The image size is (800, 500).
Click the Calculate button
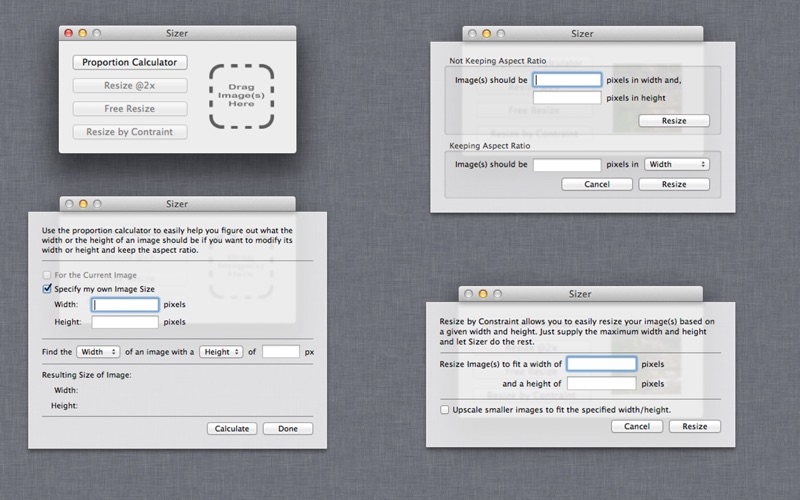[232, 429]
